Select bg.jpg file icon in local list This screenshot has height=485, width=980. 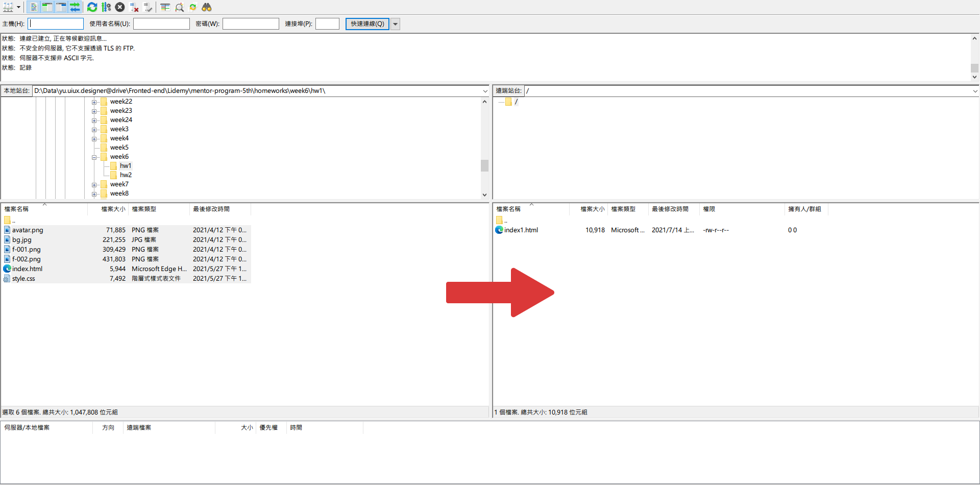(x=7, y=240)
